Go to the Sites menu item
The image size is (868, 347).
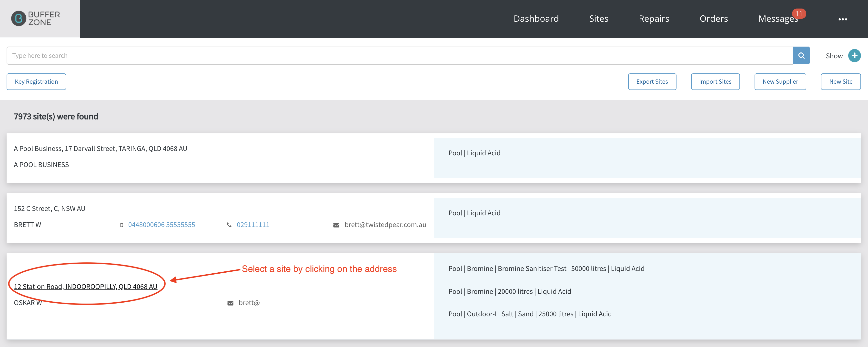click(598, 19)
